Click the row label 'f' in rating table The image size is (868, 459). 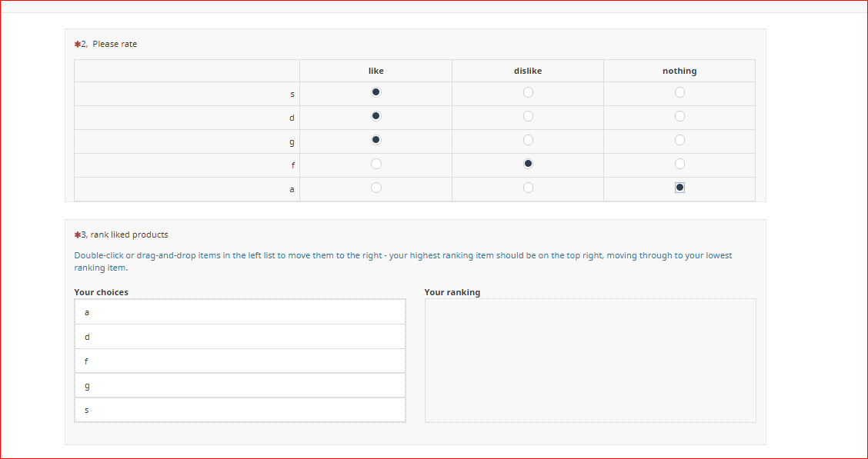point(292,165)
